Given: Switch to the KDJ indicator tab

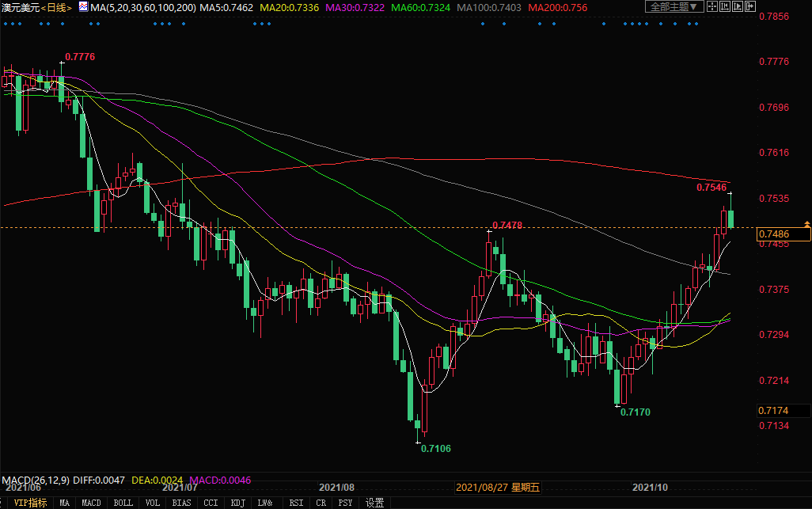Looking at the screenshot, I should (x=237, y=503).
